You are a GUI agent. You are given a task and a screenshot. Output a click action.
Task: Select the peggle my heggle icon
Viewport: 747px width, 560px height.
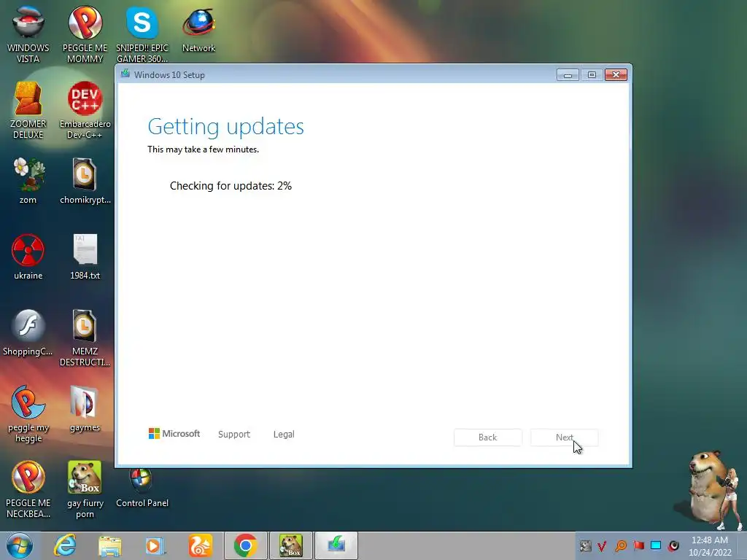28,414
